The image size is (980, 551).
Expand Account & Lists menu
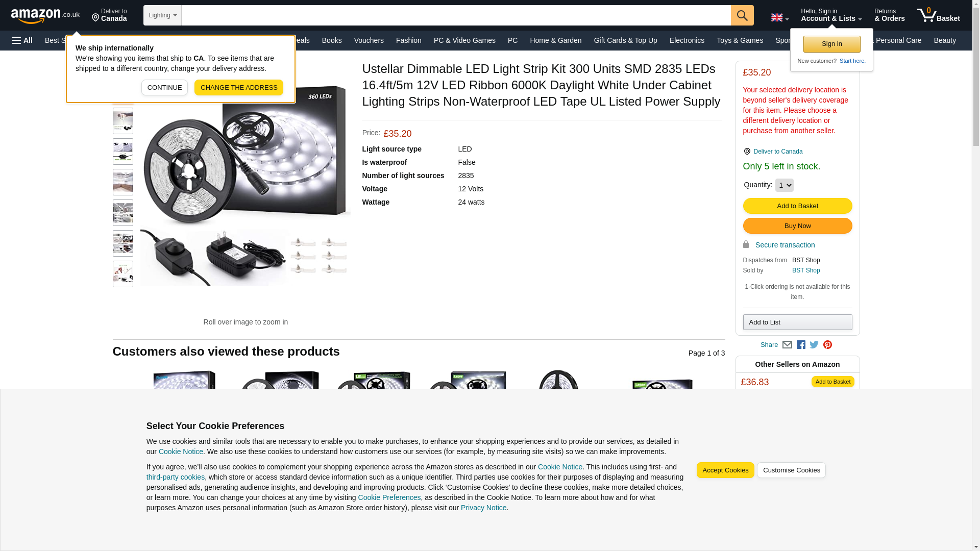pos(831,15)
